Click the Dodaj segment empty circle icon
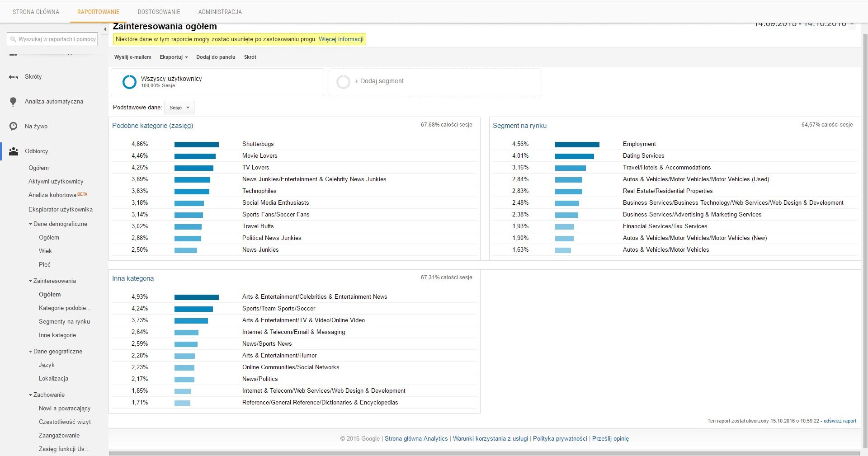This screenshot has height=456, width=868. (343, 82)
